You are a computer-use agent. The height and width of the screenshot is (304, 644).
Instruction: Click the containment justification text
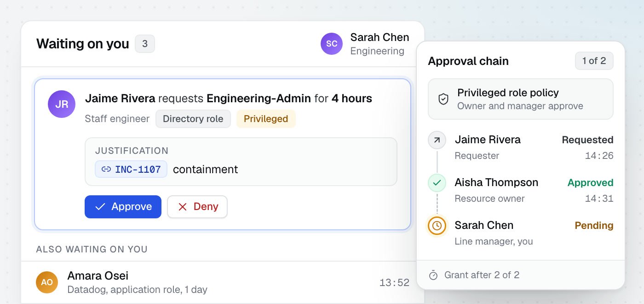(x=206, y=170)
